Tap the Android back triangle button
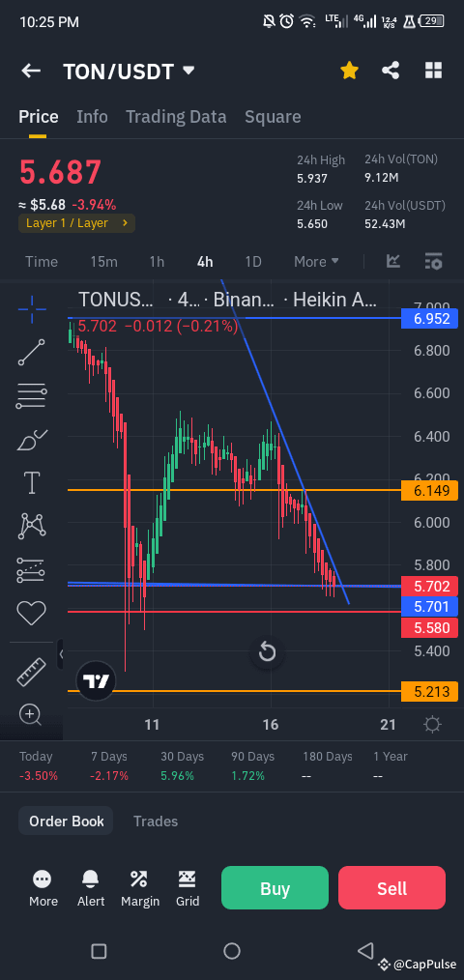This screenshot has height=980, width=464. tap(365, 951)
